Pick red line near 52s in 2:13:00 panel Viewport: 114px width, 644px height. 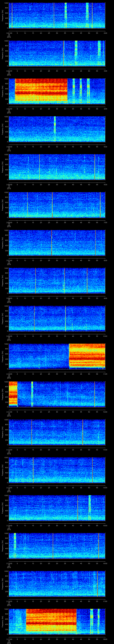[x=92, y=470]
